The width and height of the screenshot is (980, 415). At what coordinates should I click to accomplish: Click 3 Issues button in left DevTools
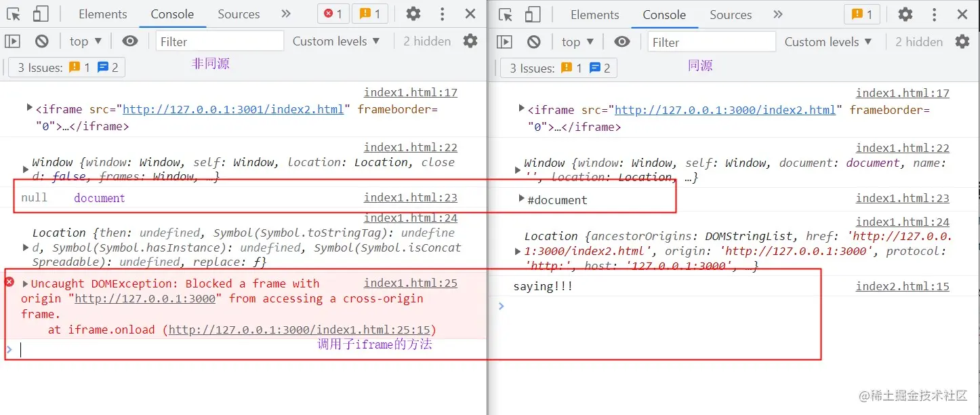pyautogui.click(x=66, y=67)
